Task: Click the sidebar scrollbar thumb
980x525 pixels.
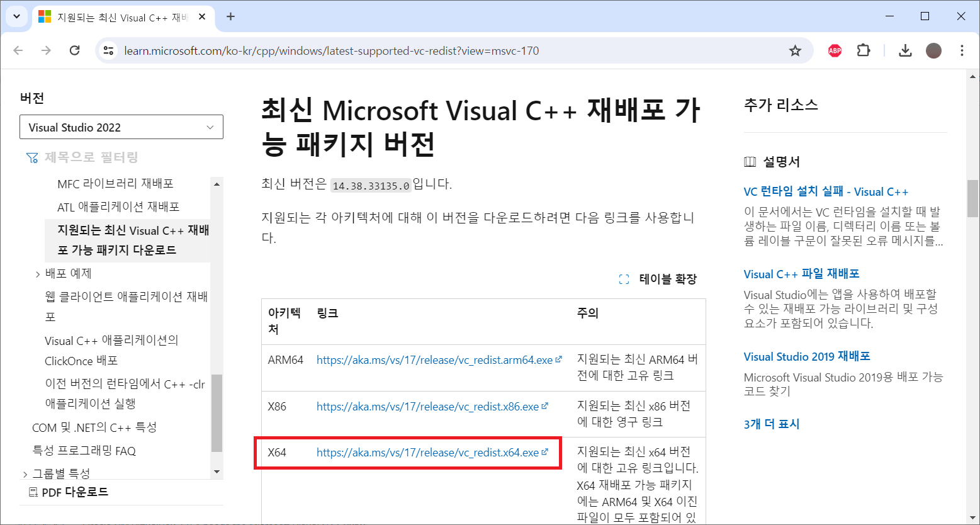Action: click(x=217, y=413)
